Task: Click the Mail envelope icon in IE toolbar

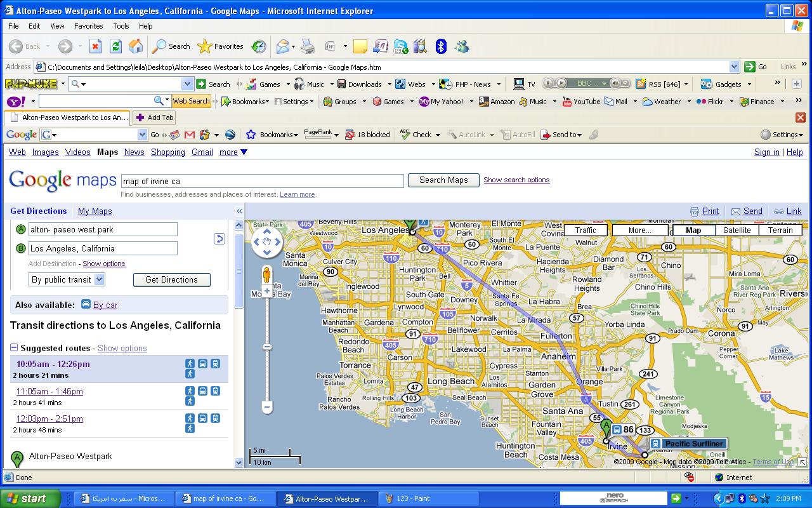Action: (x=283, y=46)
